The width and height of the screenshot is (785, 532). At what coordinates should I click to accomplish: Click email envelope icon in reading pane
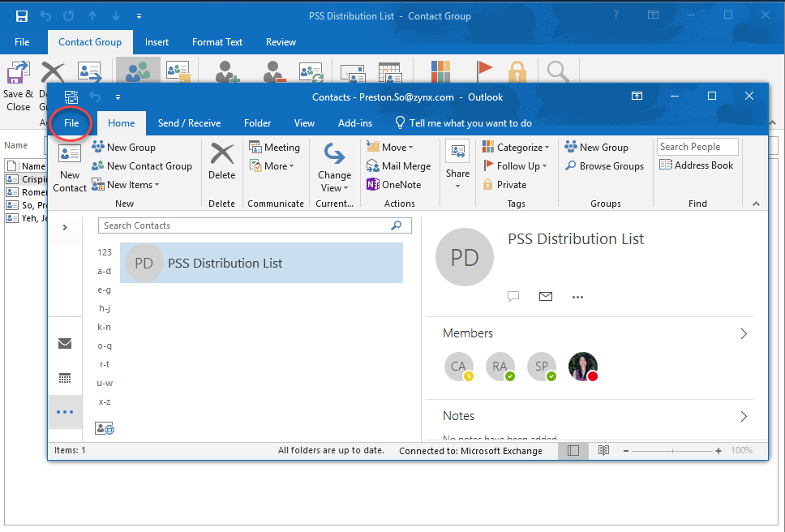click(546, 297)
